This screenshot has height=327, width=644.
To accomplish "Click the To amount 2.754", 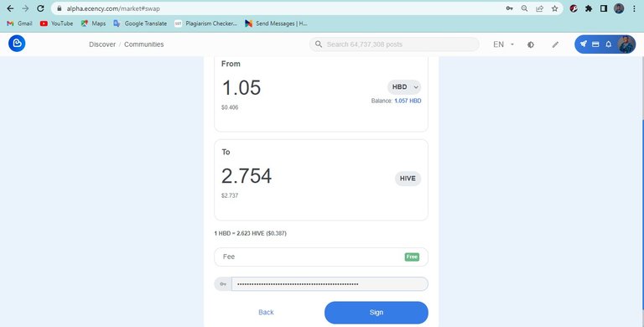I will pos(247,176).
